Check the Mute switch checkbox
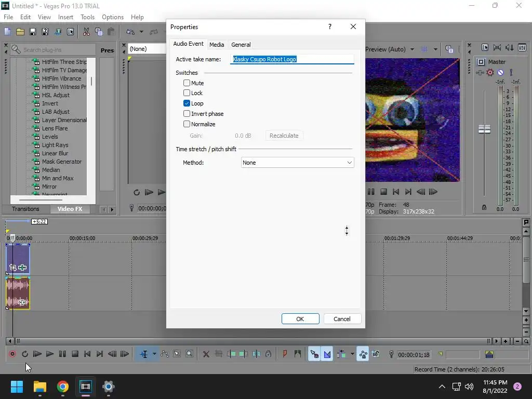 (x=187, y=83)
